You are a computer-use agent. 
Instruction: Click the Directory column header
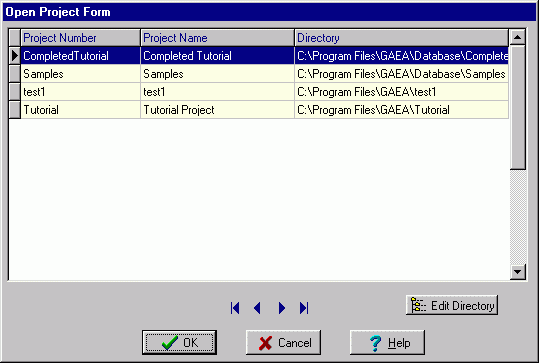(402, 38)
